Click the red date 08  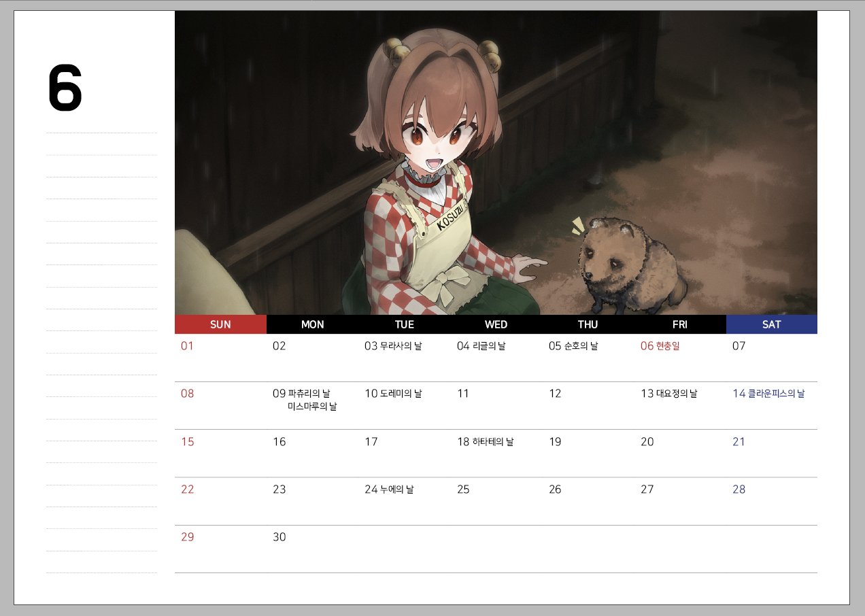[187, 394]
